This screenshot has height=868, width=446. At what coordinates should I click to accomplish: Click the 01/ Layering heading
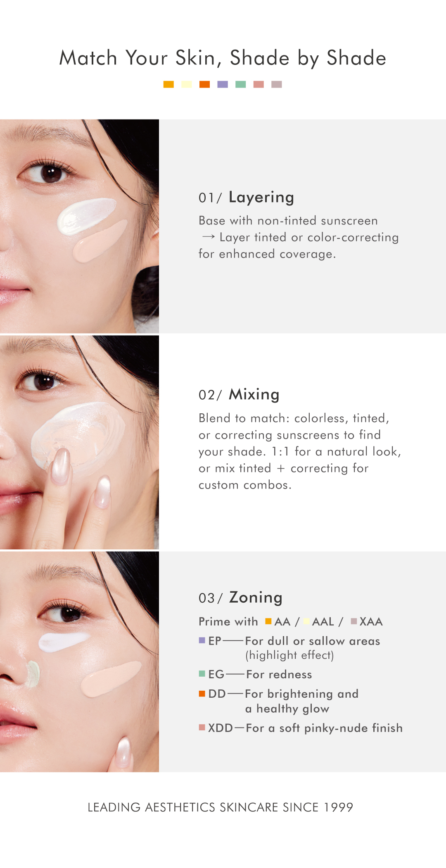click(247, 197)
